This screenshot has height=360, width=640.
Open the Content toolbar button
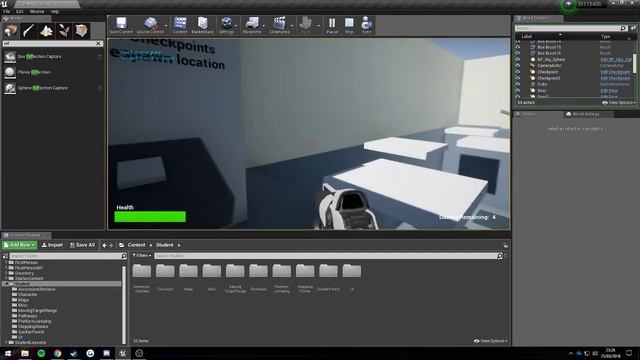[180, 25]
